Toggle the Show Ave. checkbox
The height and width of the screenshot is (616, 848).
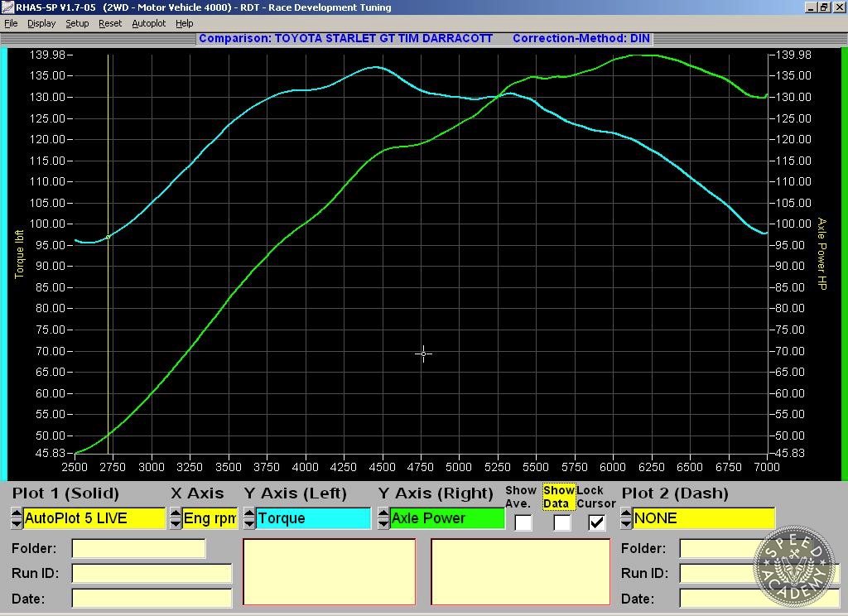[x=523, y=522]
